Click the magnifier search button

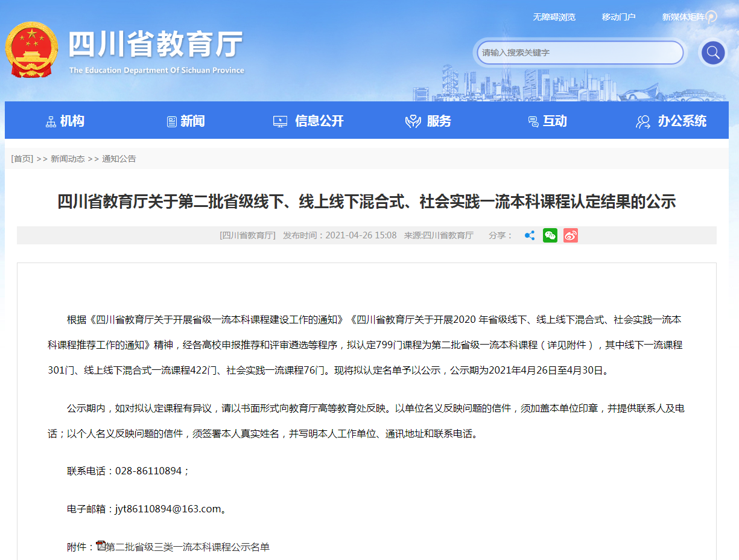point(713,52)
